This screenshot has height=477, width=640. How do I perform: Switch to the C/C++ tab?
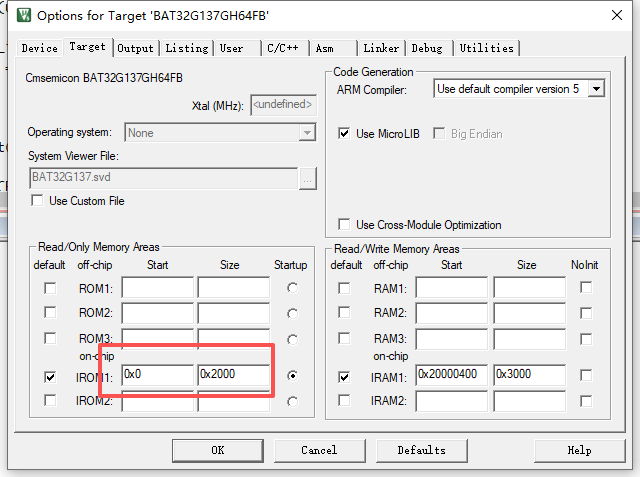click(x=283, y=48)
